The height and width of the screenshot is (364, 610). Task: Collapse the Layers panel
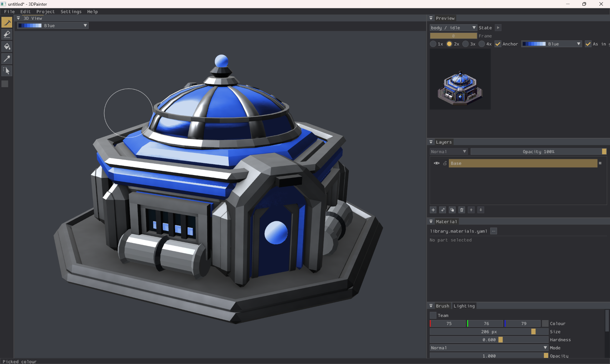tap(431, 142)
